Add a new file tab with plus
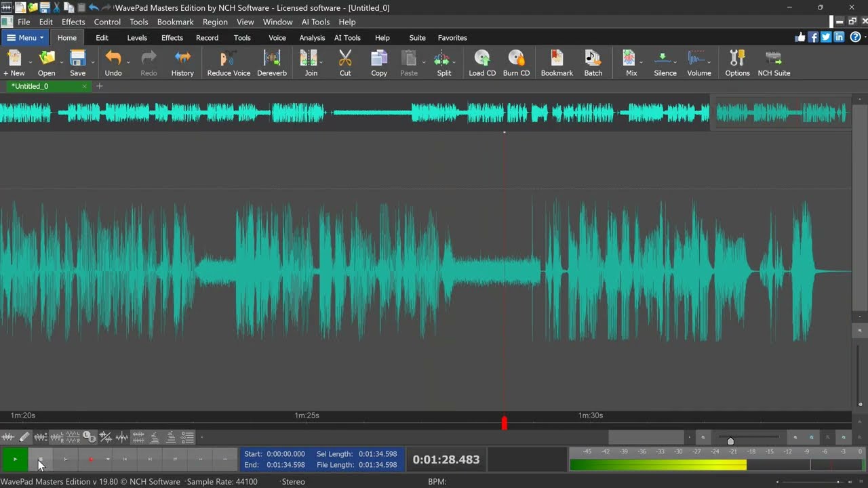Image resolution: width=868 pixels, height=488 pixels. click(x=100, y=86)
